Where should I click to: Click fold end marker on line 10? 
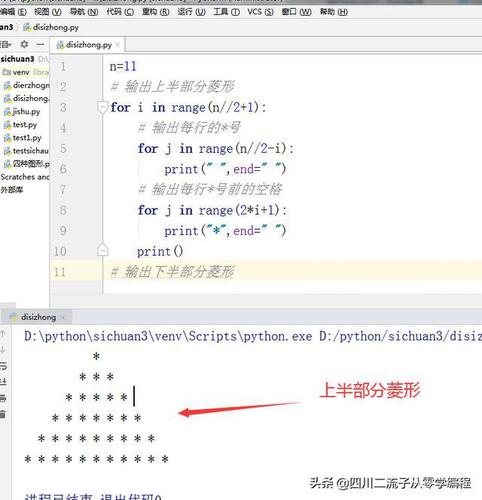103,251
